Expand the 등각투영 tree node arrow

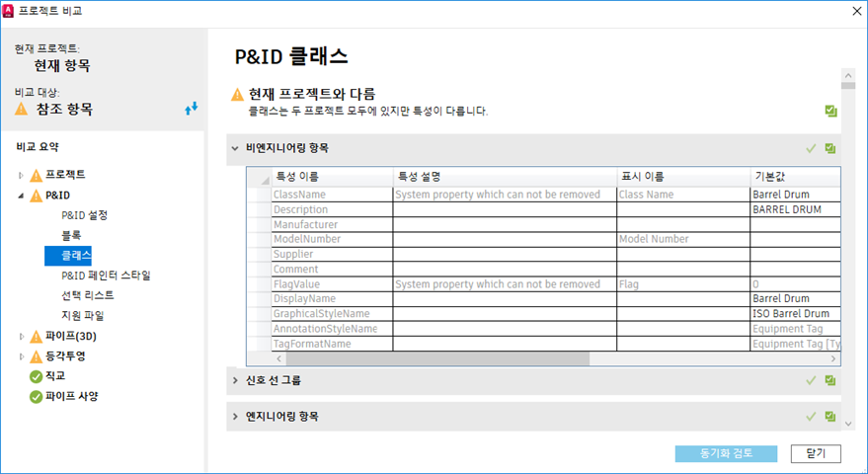(21, 356)
